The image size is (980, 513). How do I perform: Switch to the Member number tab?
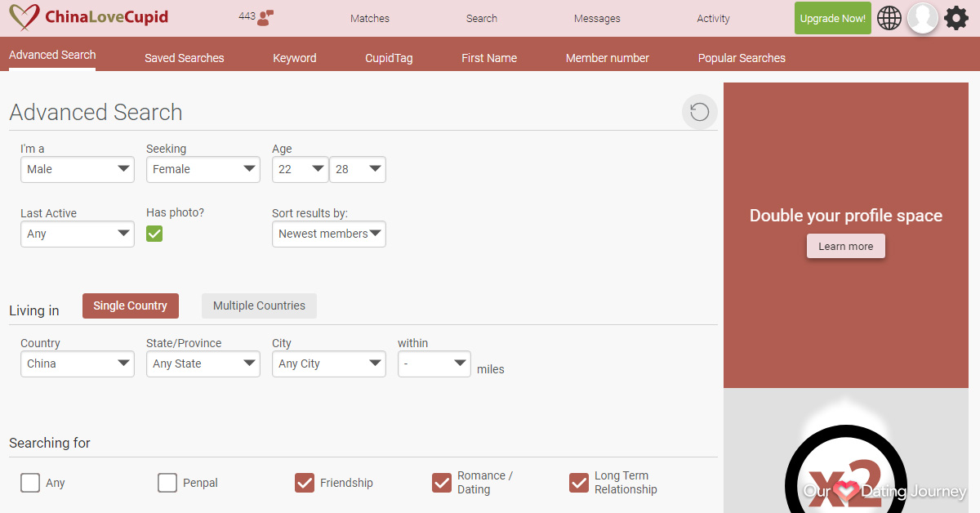click(608, 58)
